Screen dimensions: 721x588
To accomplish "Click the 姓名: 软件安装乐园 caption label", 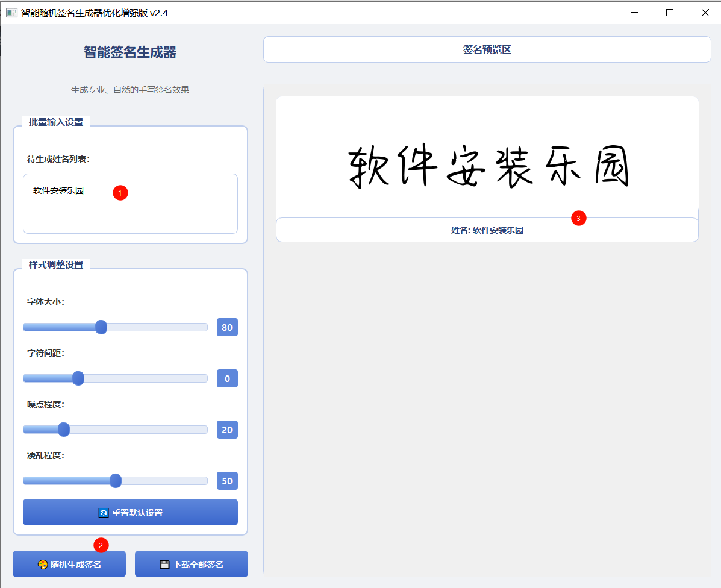I will click(487, 230).
